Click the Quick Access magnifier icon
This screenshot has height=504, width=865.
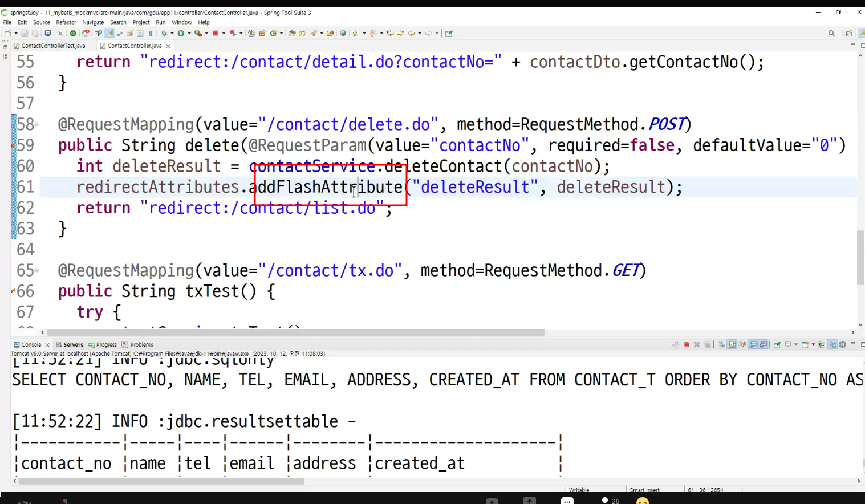click(x=832, y=34)
